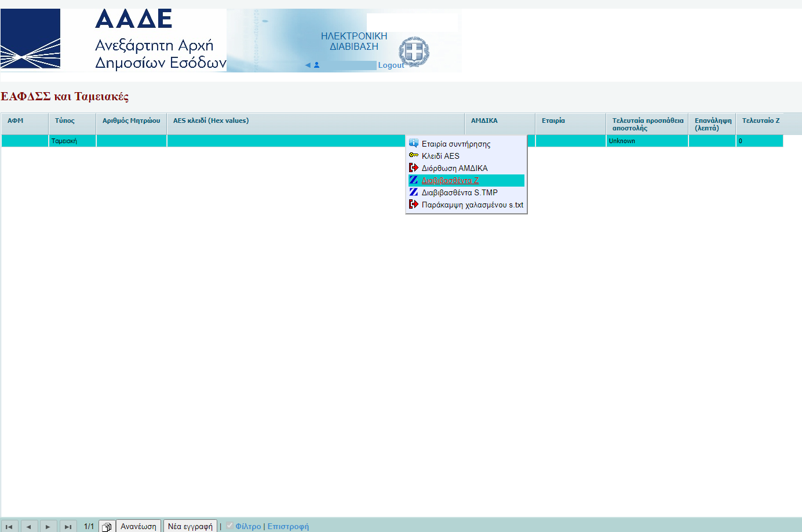Screen dimensions: 802x532
Task: Sort by the ΑΦΜ column header
Action: point(16,121)
